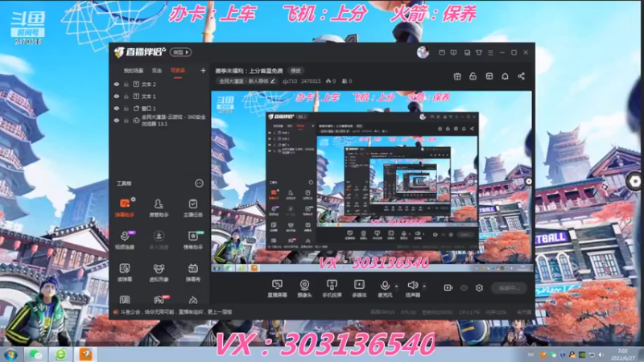The height and width of the screenshot is (362, 644).
Task: Open the 弹幕助手 tool
Action: click(125, 208)
